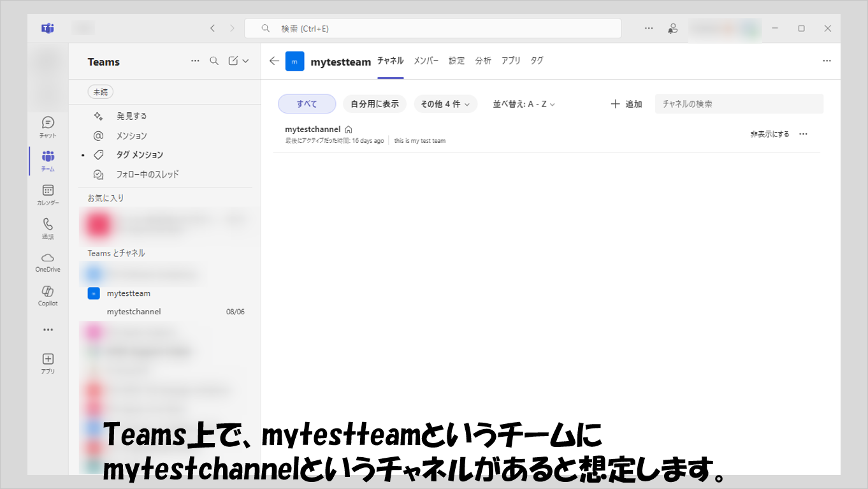Screen dimensions: 868x489
Task: Click the Favorites section heading
Action: (x=106, y=198)
